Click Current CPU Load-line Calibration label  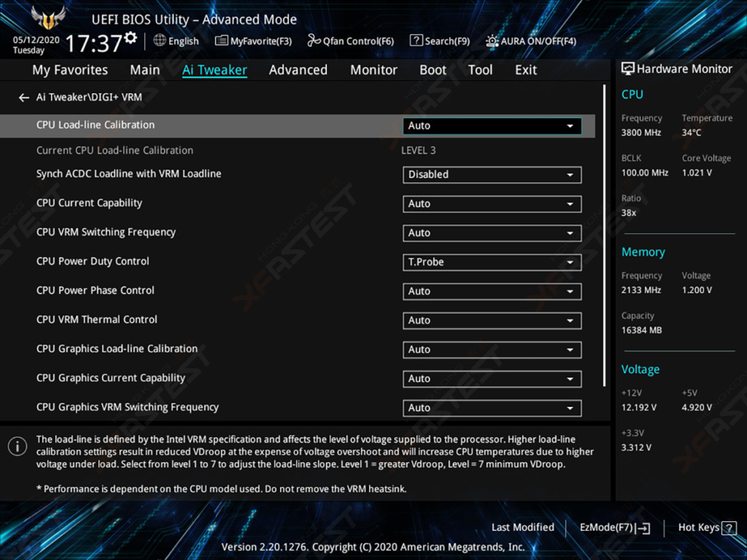pyautogui.click(x=115, y=150)
